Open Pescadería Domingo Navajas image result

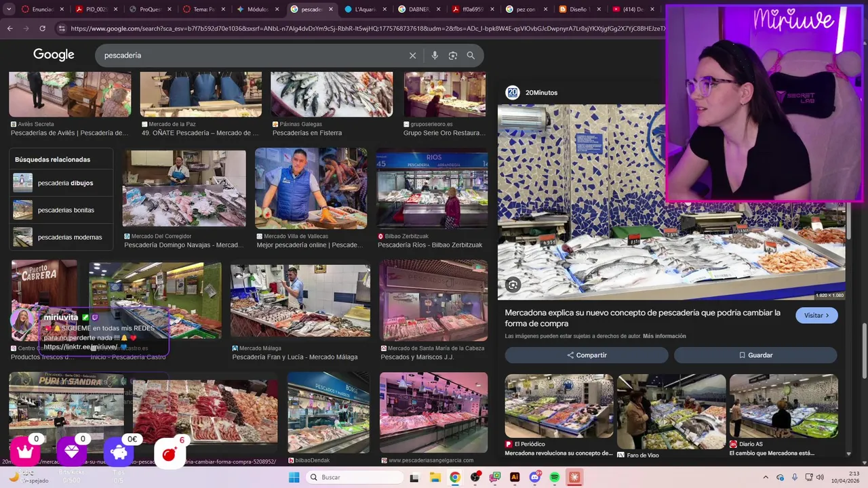pyautogui.click(x=184, y=188)
